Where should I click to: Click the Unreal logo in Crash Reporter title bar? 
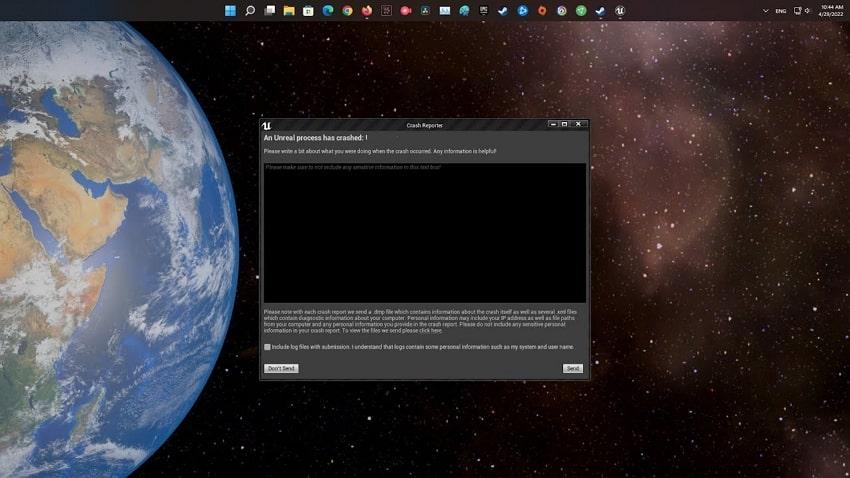click(x=266, y=126)
